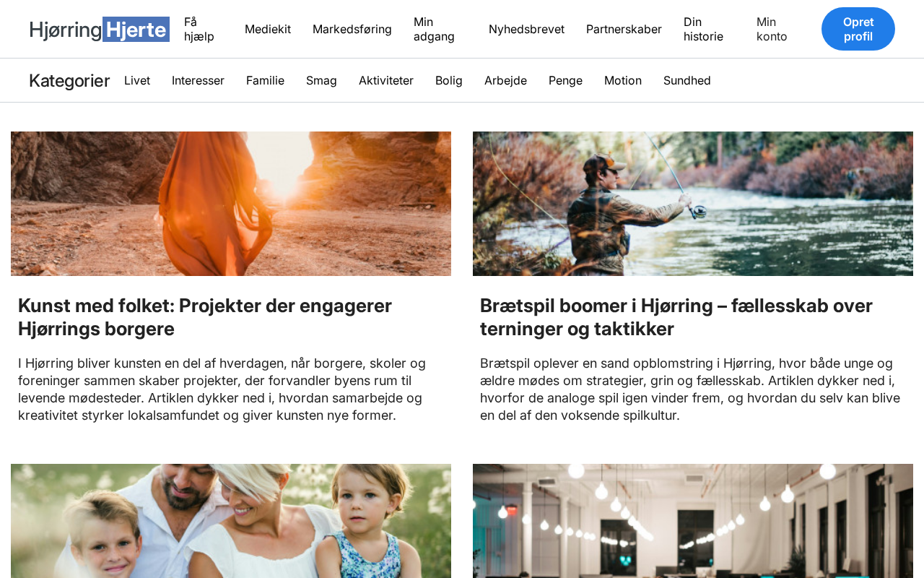924x578 pixels.
Task: Go to Min konto
Action: click(772, 29)
